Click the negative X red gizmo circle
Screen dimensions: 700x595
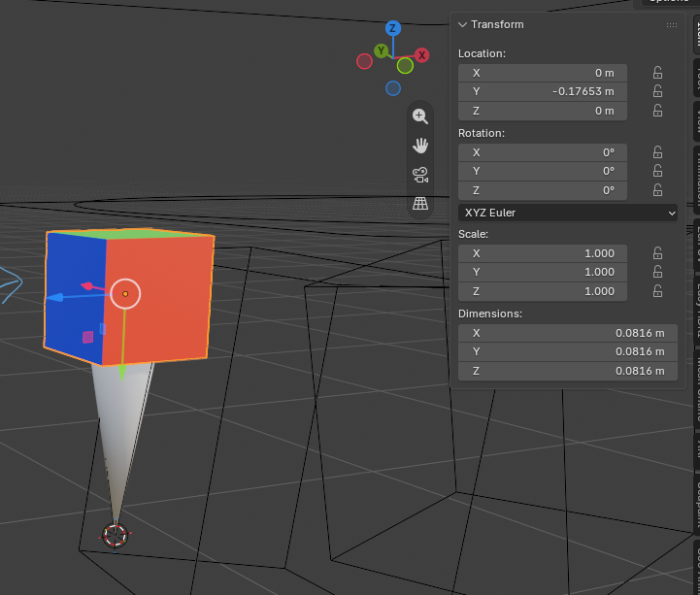coord(364,61)
